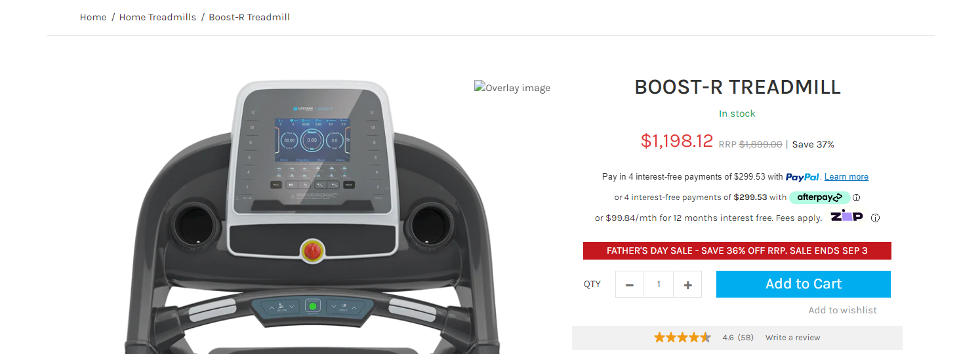Open the PayPal Learn more link
The image size is (980, 354).
[x=846, y=177]
